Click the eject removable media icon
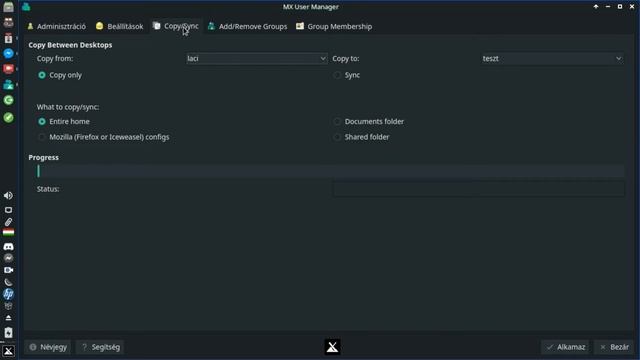This screenshot has width=640, height=360. coord(8,318)
